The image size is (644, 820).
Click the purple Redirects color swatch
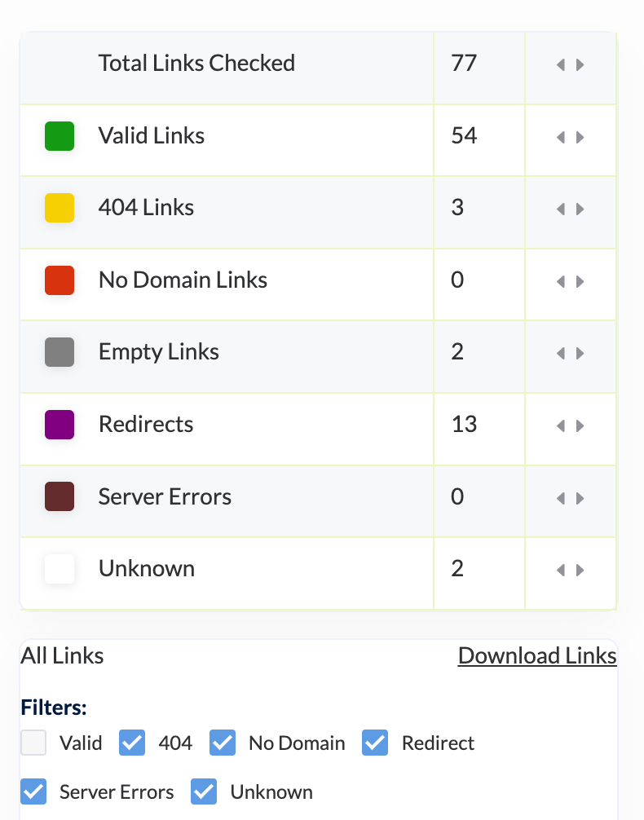60,425
